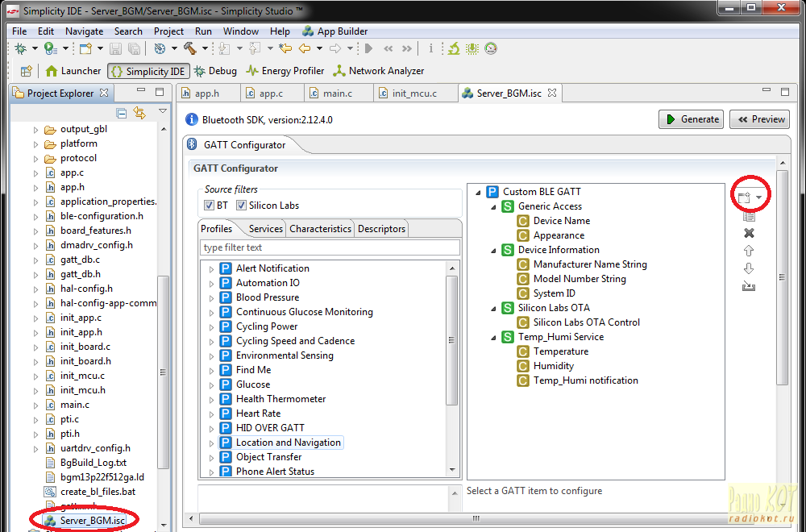Expand the Alert Notification profile
Screen dimensions: 806x532
(x=211, y=269)
